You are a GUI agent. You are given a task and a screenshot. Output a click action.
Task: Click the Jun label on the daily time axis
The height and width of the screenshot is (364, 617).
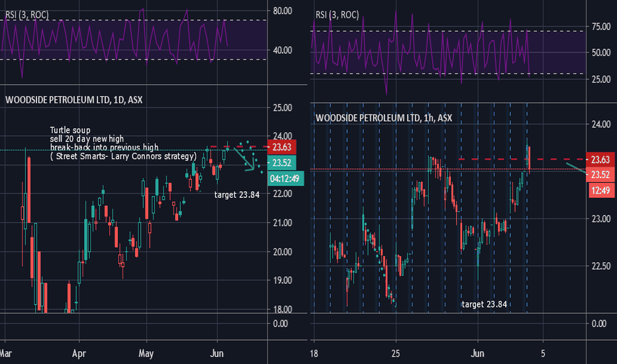click(217, 353)
